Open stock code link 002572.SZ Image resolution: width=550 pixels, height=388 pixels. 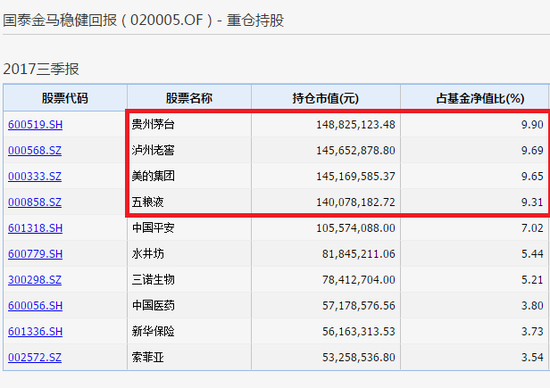(34, 357)
